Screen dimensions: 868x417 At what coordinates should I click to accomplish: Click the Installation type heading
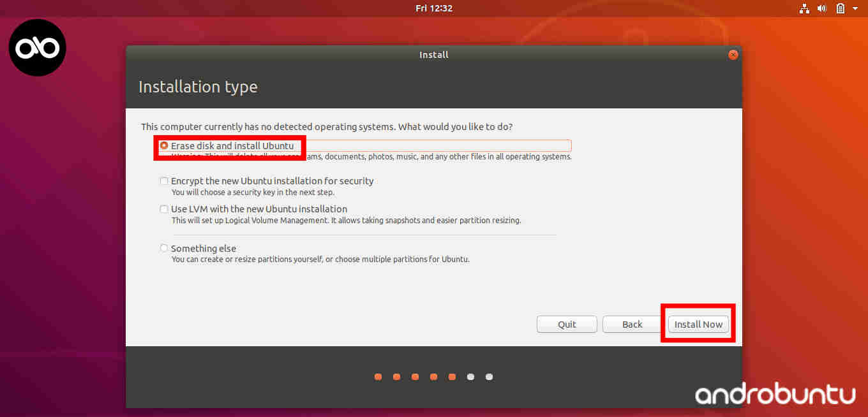[x=198, y=87]
